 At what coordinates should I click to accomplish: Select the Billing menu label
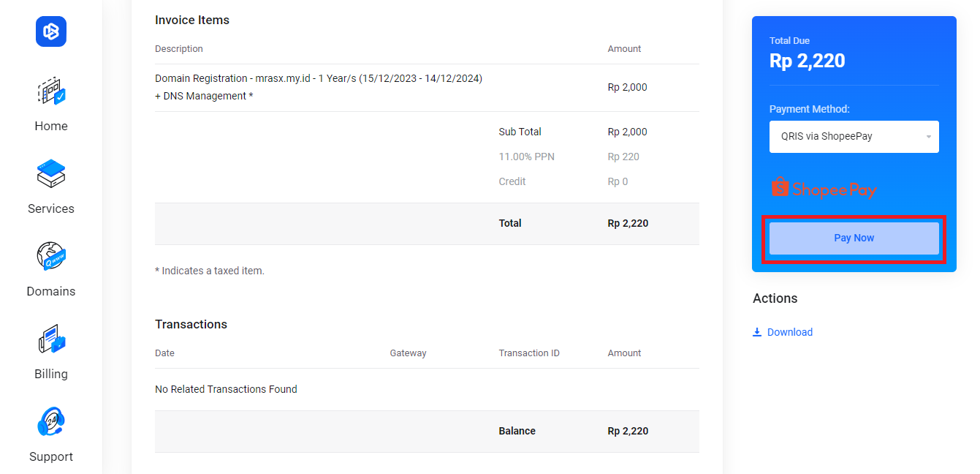[51, 374]
